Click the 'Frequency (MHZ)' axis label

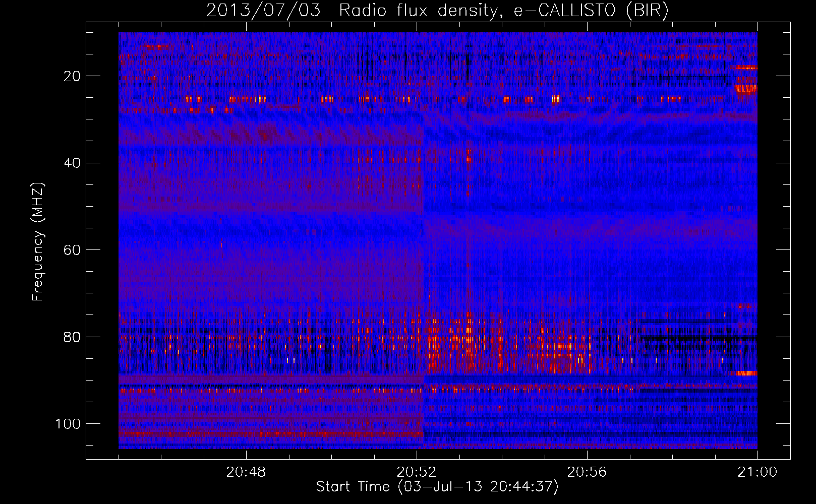pyautogui.click(x=38, y=241)
